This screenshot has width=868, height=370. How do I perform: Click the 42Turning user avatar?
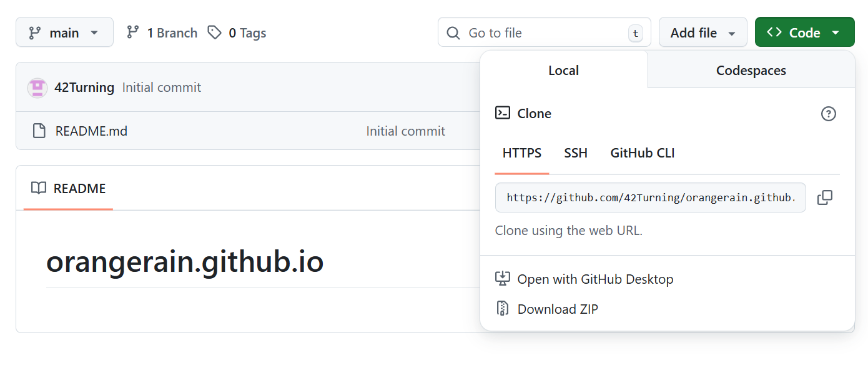[37, 87]
